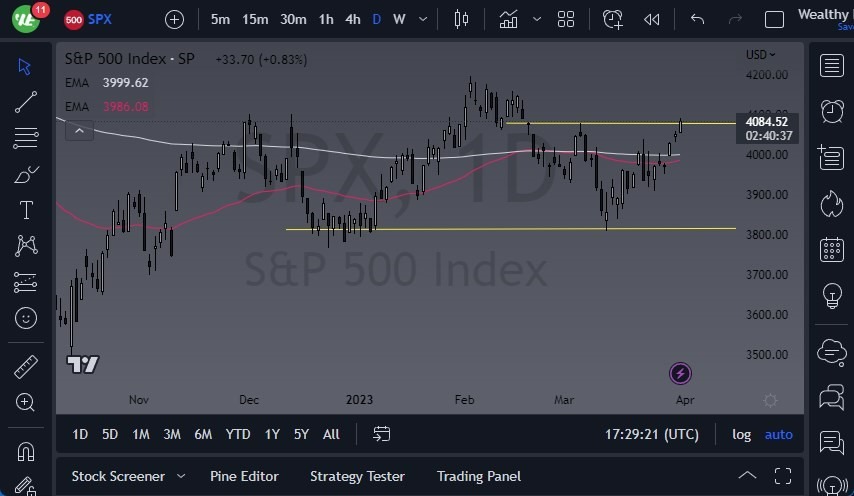Open the Strategy Tester tab

pos(357,476)
